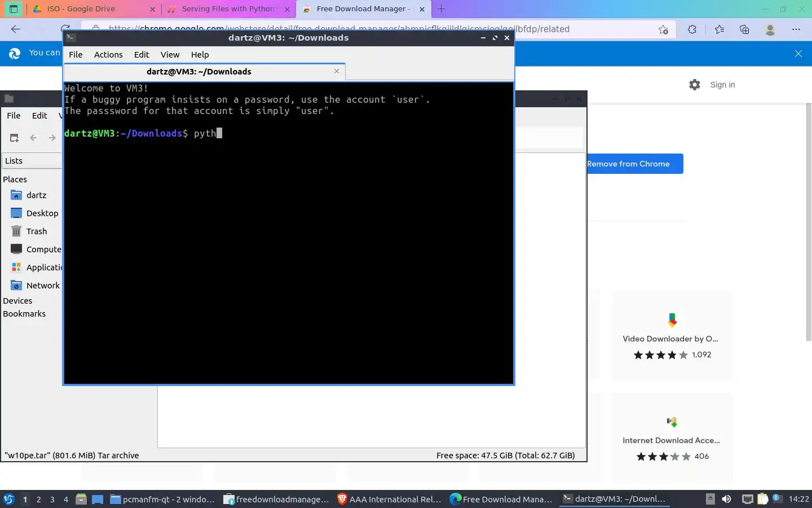Image resolution: width=812 pixels, height=508 pixels.
Task: Open the terminal's Help menu
Action: (200, 55)
